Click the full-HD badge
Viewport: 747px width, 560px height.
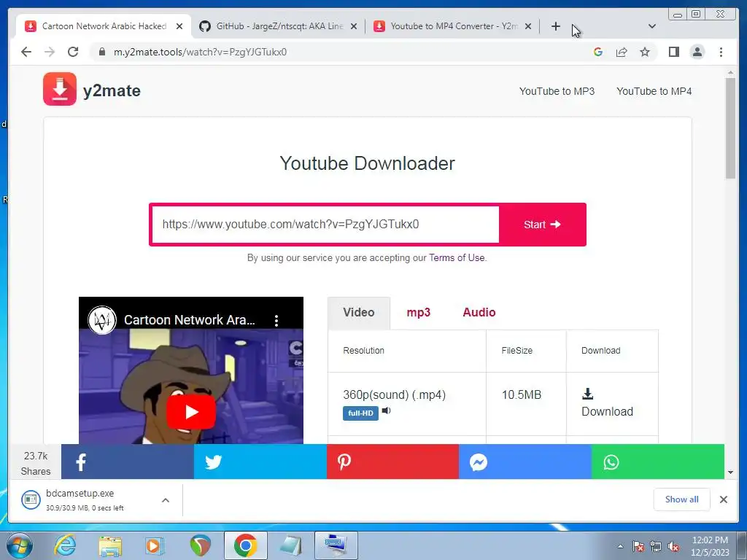(x=360, y=413)
